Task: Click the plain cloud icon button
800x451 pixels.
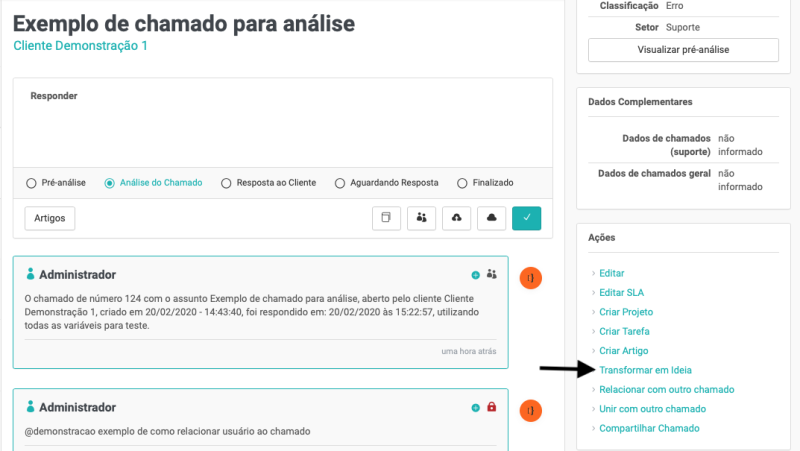Action: (491, 218)
